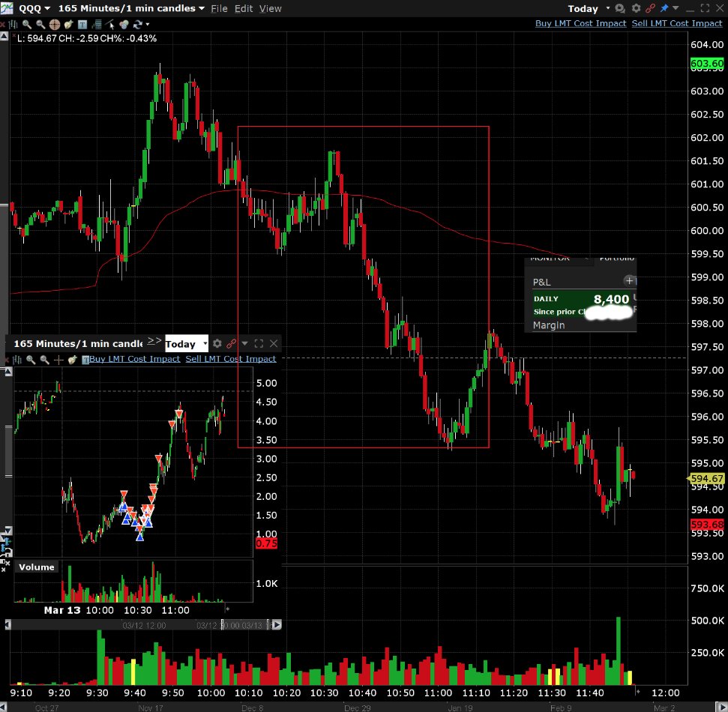Click the T text tool in inset toolbar
Viewport: 728px width, 712px height.
click(85, 360)
